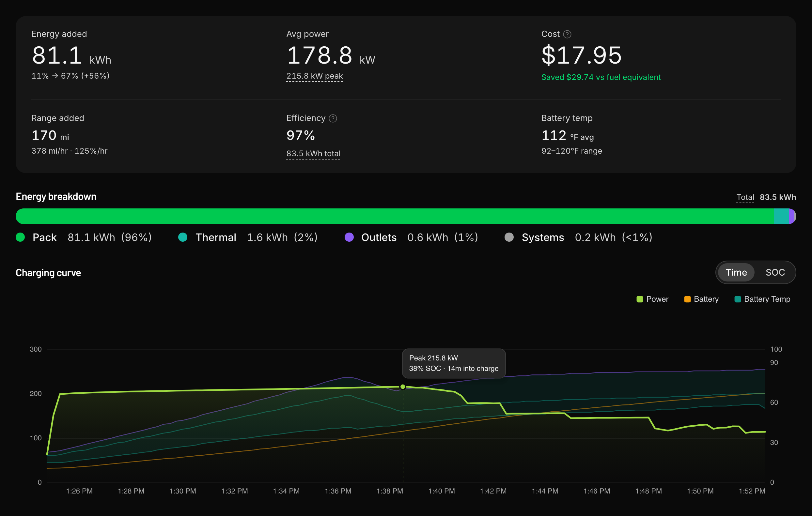Click the 215.8 kW peak underlined text

315,76
